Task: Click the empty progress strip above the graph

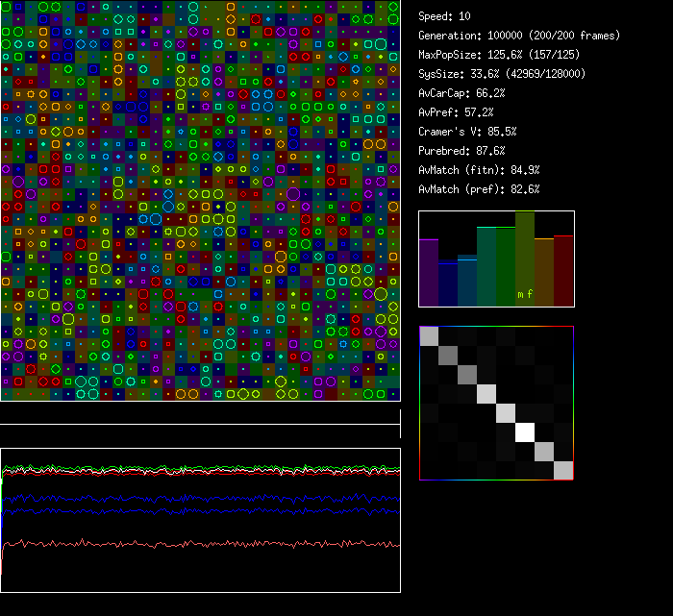Action: coord(200,413)
